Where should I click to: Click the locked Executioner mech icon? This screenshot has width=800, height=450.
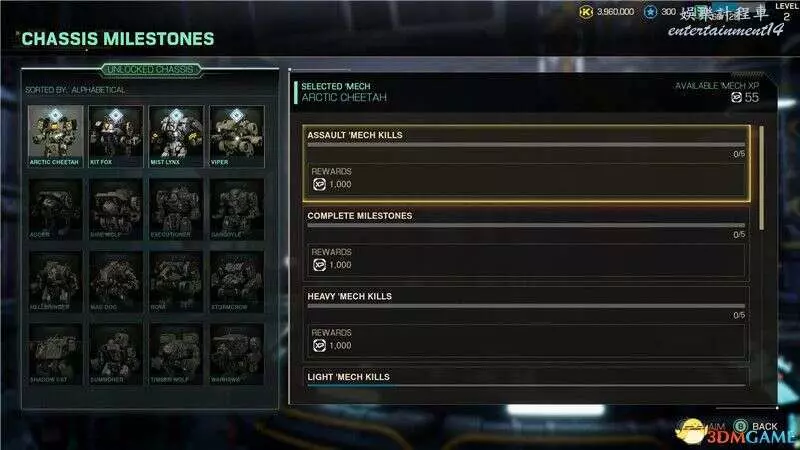[176, 209]
